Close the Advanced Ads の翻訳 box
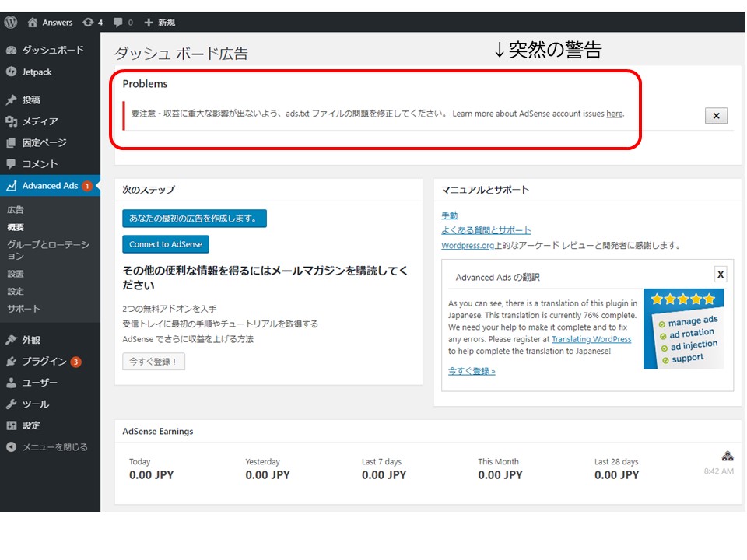The width and height of the screenshot is (747, 560). [721, 275]
